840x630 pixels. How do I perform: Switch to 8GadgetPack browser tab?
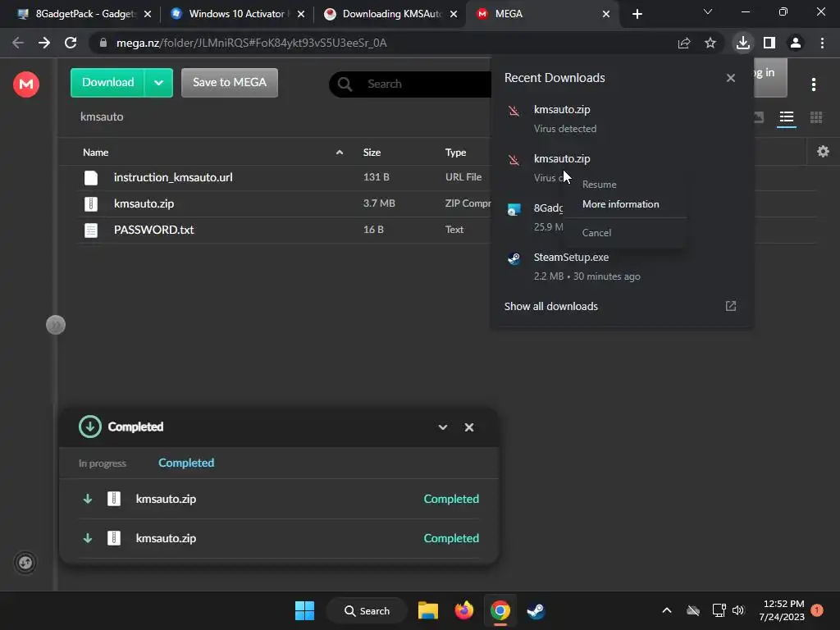[84, 14]
